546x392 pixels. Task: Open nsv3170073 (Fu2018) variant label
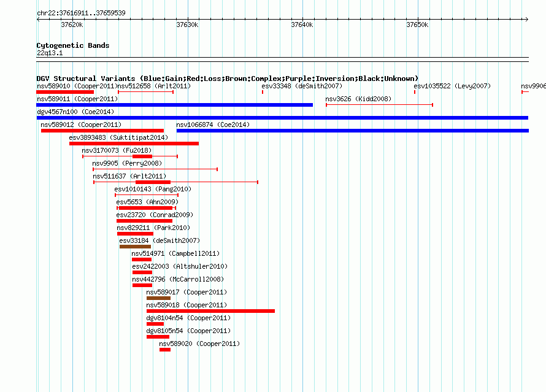click(x=117, y=150)
